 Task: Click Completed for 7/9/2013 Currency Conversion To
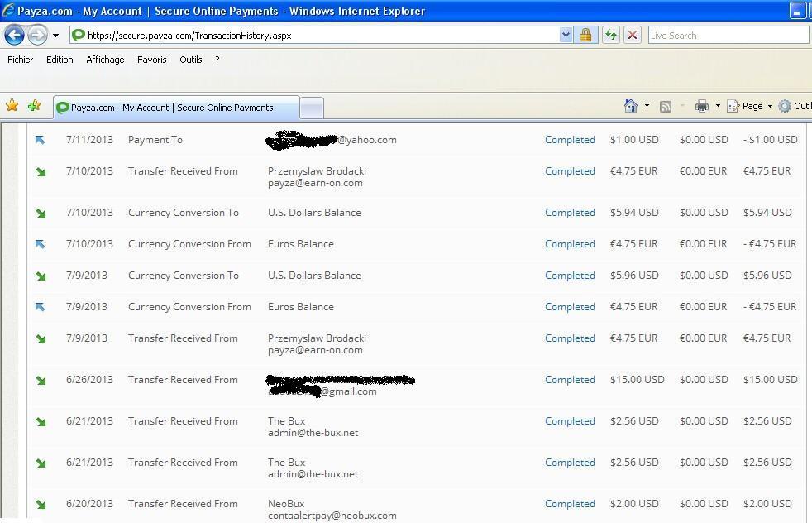point(570,276)
